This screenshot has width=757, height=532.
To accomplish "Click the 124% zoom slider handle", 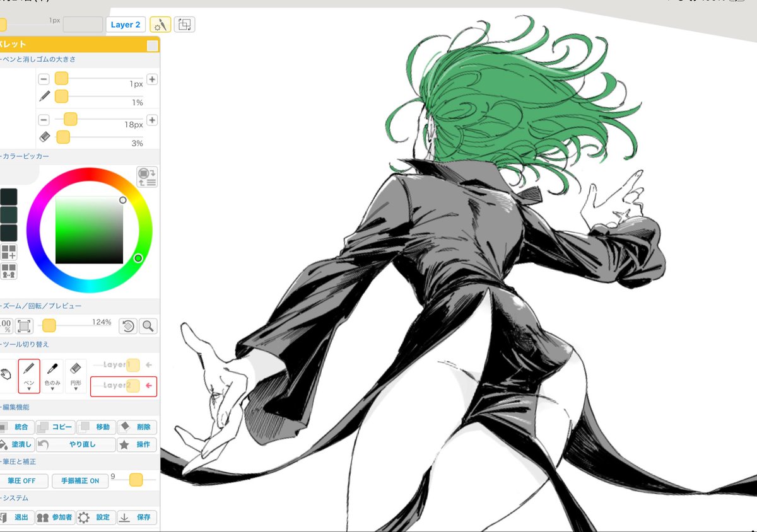I will pyautogui.click(x=49, y=326).
